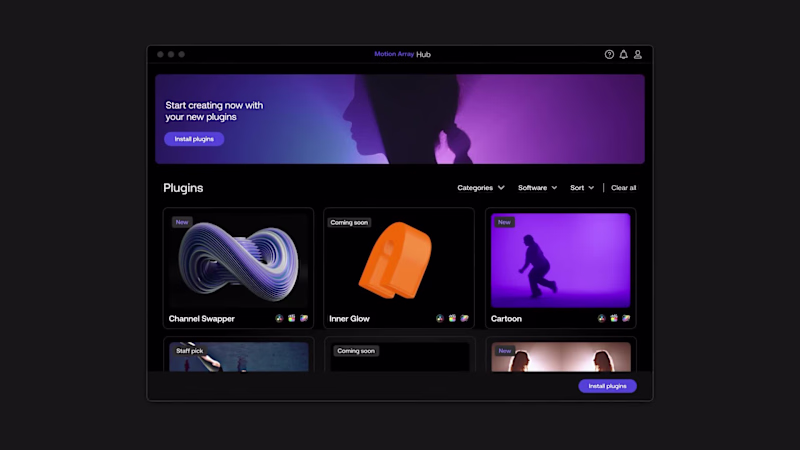Click third software icon on Cartoon card
This screenshot has height=450, width=800.
[x=626, y=318]
